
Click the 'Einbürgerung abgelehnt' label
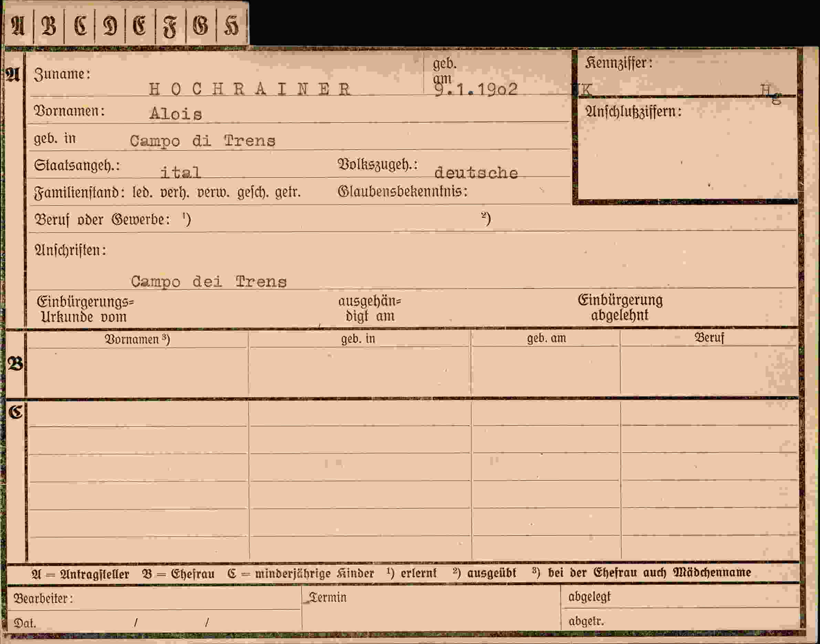(620, 307)
